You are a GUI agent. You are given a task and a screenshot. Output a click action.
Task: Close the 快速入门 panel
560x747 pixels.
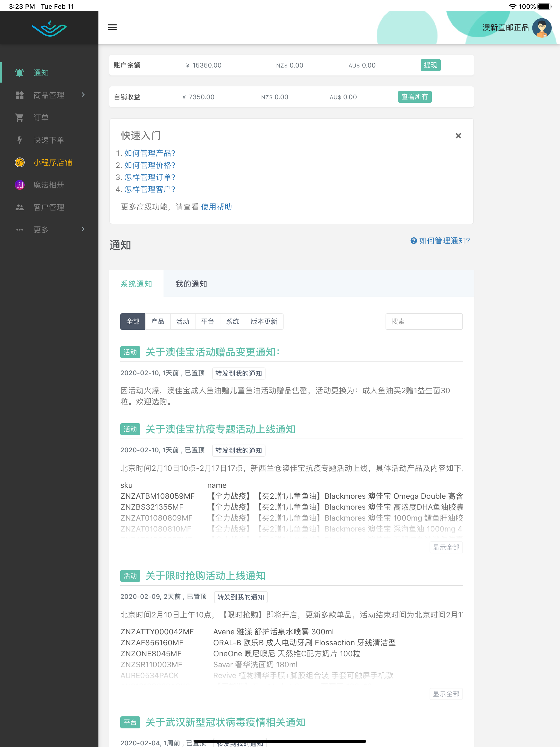click(x=458, y=135)
